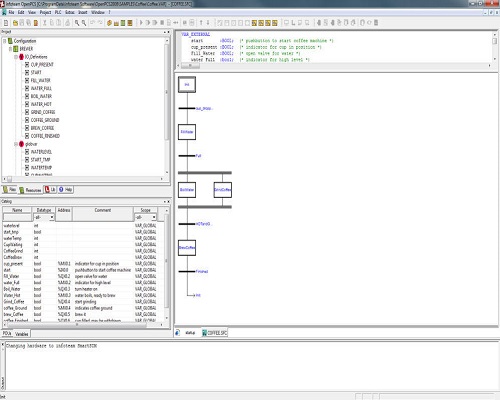Open the PLC menu
The height and width of the screenshot is (400, 500).
click(x=58, y=12)
